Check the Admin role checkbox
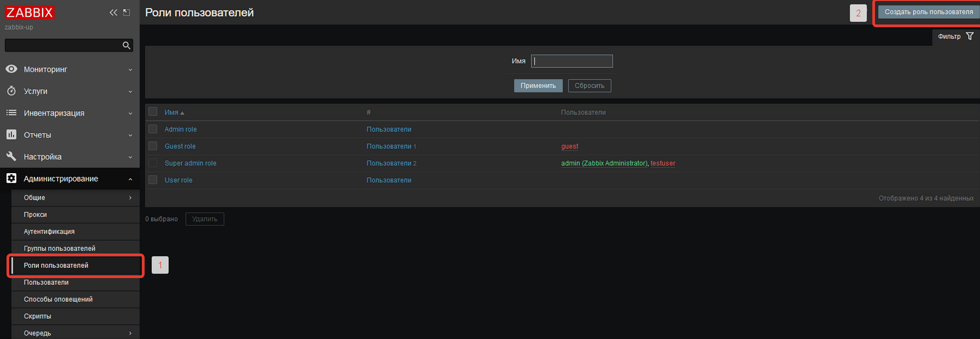This screenshot has height=339, width=980. (153, 129)
